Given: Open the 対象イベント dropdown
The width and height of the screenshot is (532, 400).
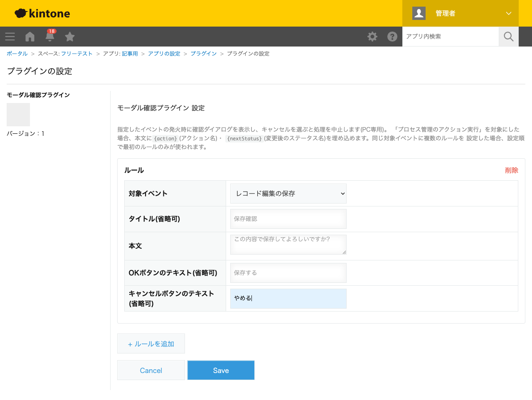Looking at the screenshot, I should pos(288,194).
